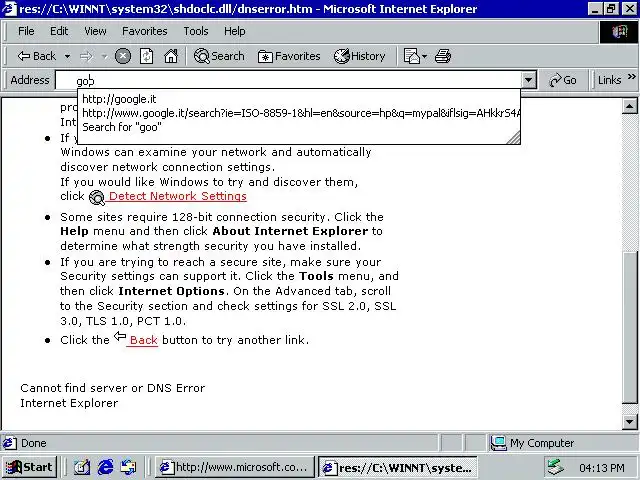Click the system tray network icon

[x=556, y=467]
